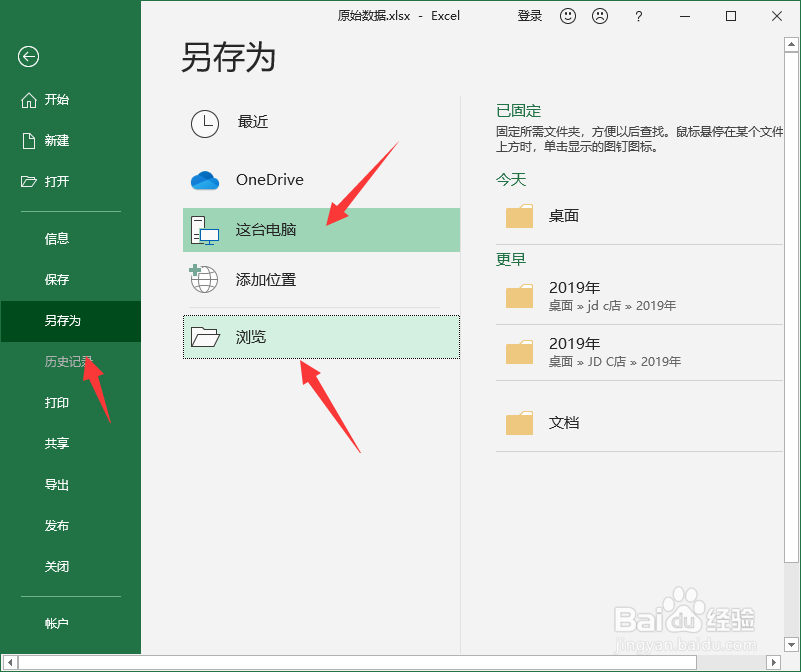Select the 最近 location label
801x672 pixels.
(x=253, y=122)
